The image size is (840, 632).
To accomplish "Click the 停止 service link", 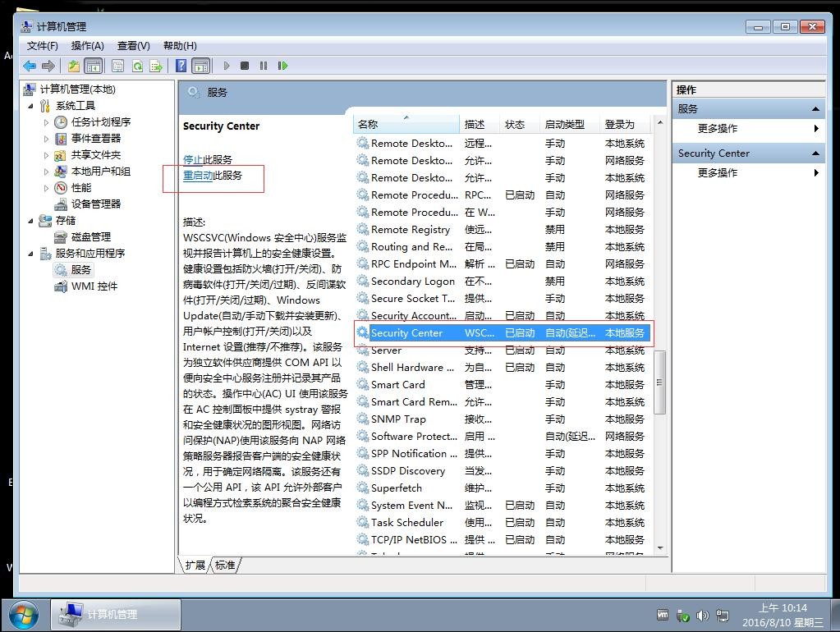I will [x=193, y=159].
